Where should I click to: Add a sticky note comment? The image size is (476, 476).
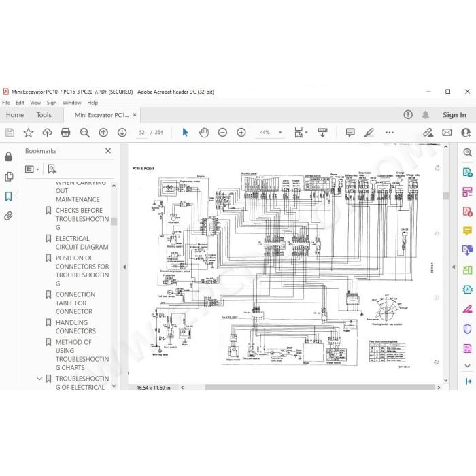pos(350,133)
